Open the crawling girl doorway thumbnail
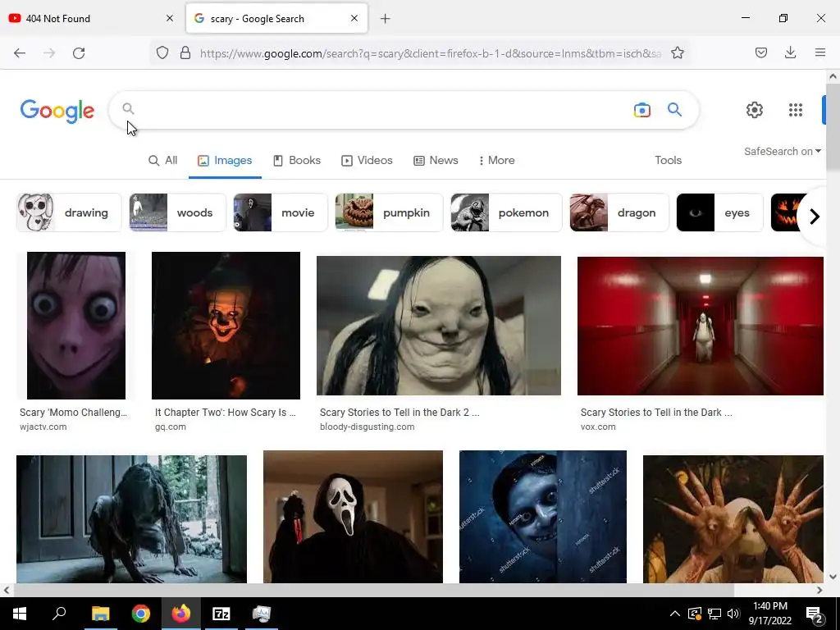The image size is (840, 630). click(132, 519)
